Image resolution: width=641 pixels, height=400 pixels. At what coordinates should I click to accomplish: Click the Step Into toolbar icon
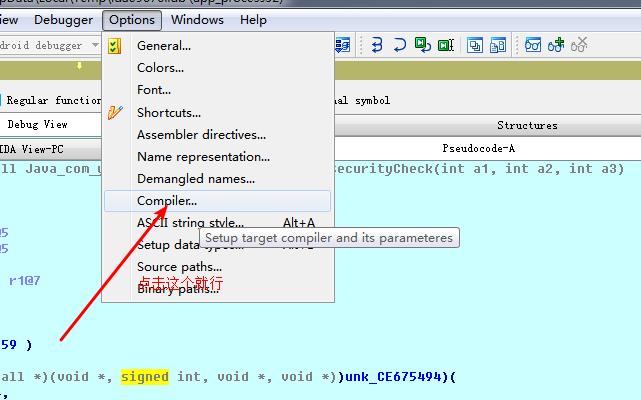click(x=377, y=45)
